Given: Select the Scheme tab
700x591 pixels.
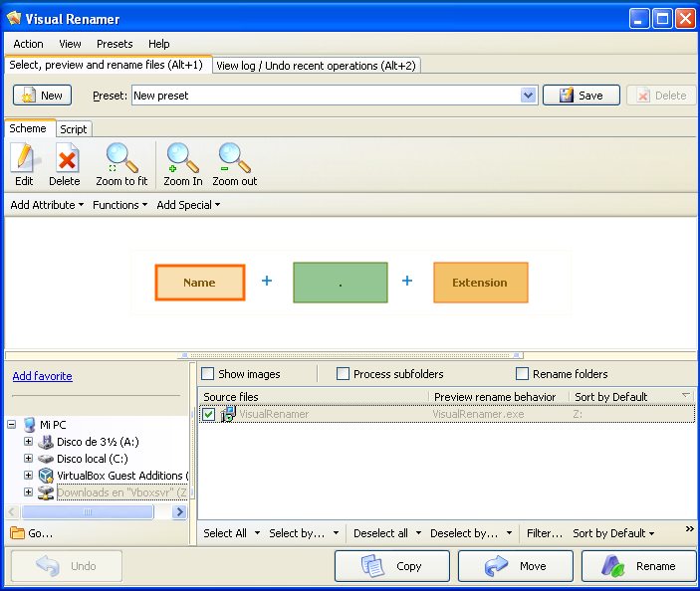Looking at the screenshot, I should [x=28, y=128].
